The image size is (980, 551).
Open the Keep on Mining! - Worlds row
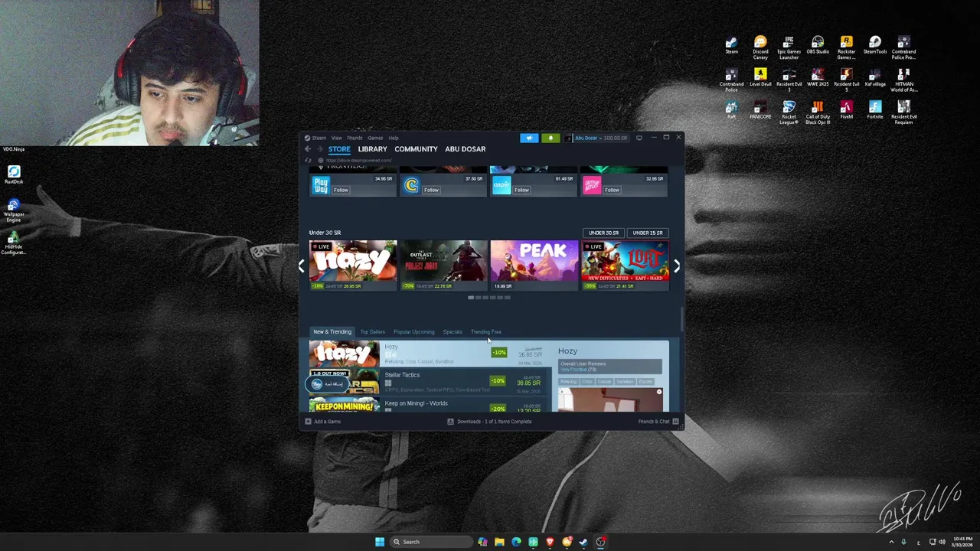tap(430, 406)
